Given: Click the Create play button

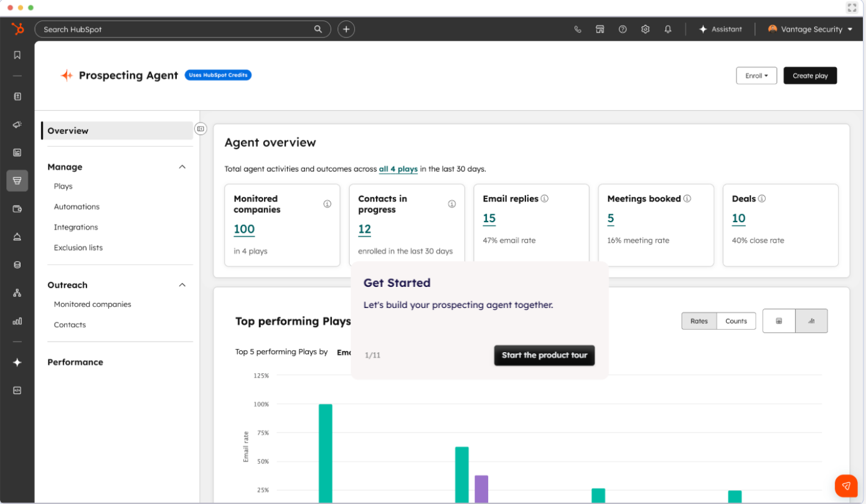Looking at the screenshot, I should click(x=810, y=76).
